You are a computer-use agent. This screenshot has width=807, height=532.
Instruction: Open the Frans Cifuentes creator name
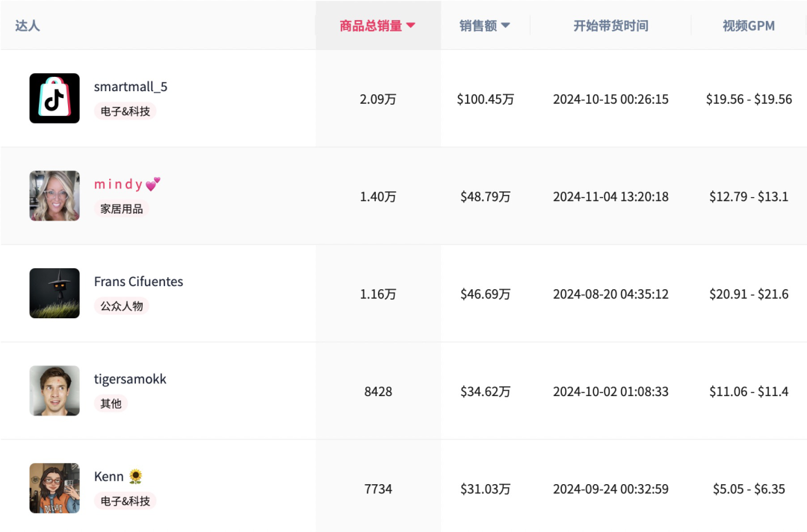point(138,282)
